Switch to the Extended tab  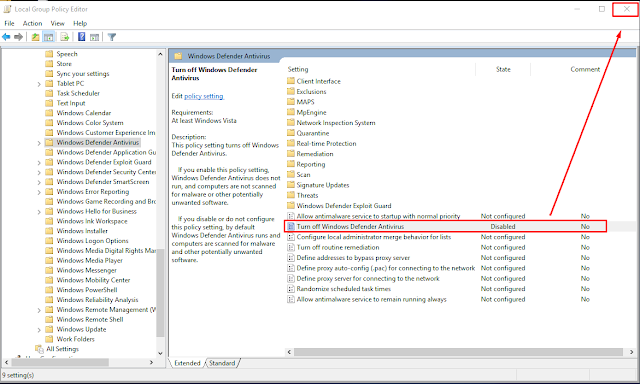(x=187, y=363)
